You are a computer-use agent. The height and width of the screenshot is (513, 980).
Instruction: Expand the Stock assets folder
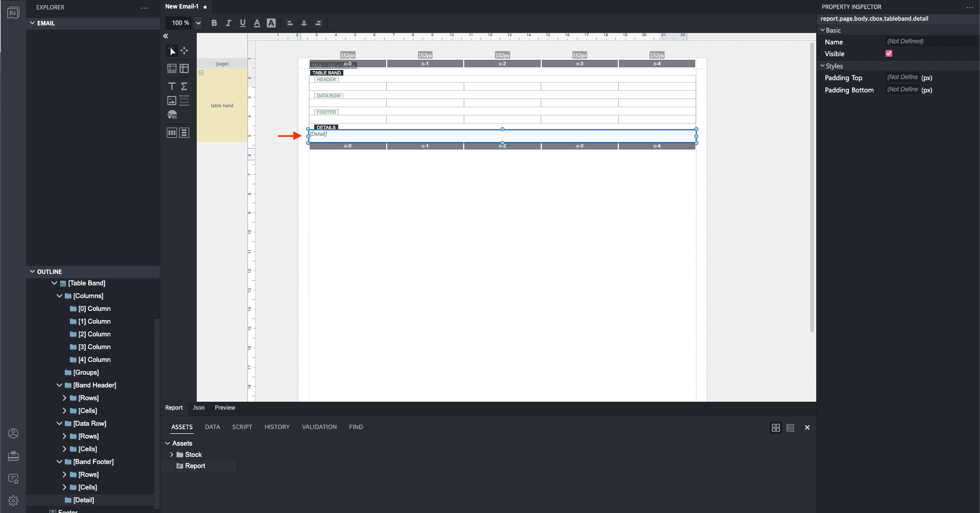coord(171,454)
